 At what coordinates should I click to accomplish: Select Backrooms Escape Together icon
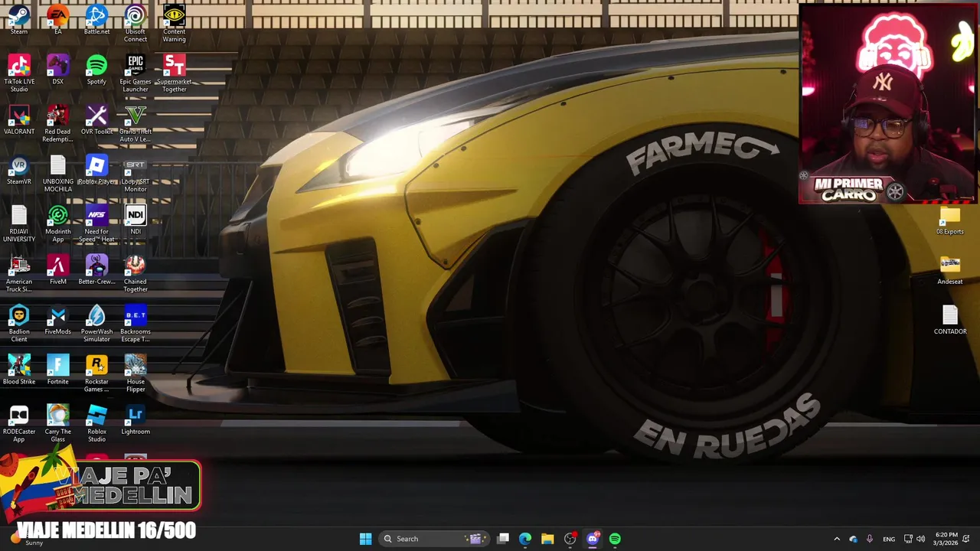pos(136,323)
